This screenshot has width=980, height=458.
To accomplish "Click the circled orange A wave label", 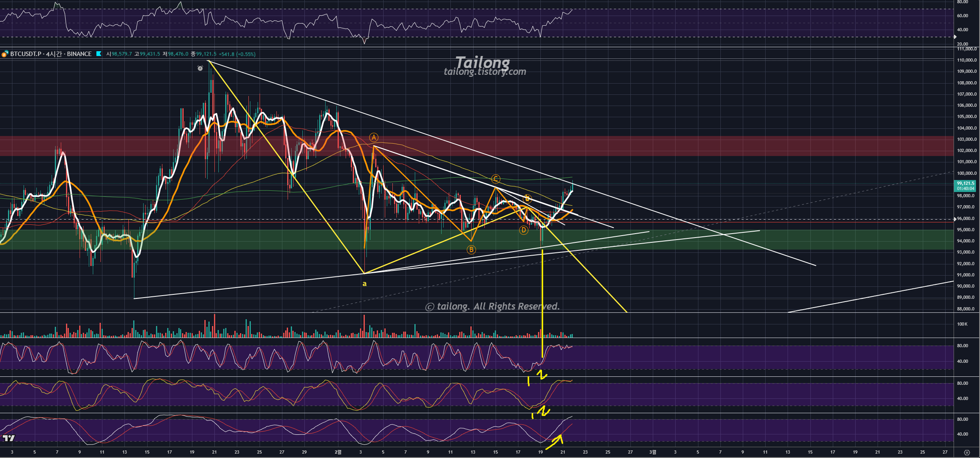I will pyautogui.click(x=374, y=138).
